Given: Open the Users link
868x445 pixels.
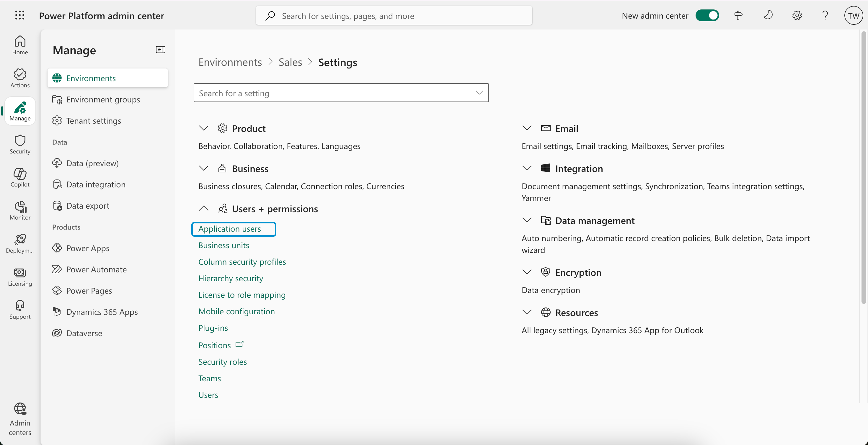Looking at the screenshot, I should pyautogui.click(x=208, y=395).
